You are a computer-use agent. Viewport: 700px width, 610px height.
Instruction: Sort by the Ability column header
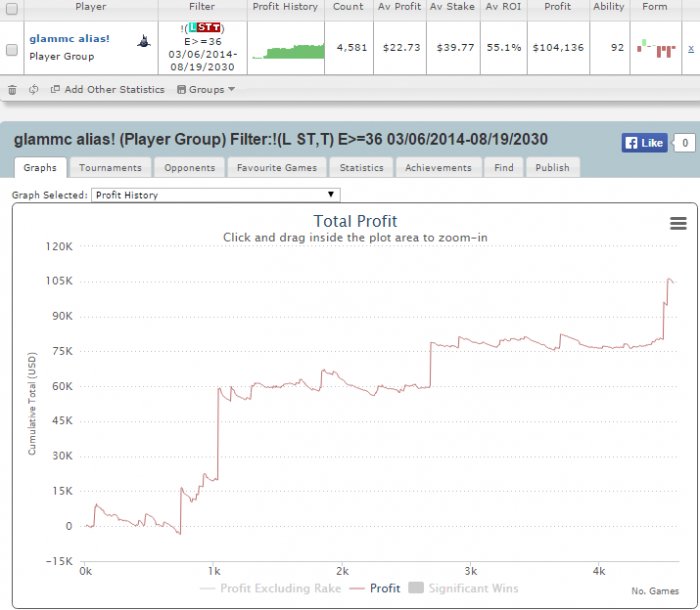coord(608,7)
